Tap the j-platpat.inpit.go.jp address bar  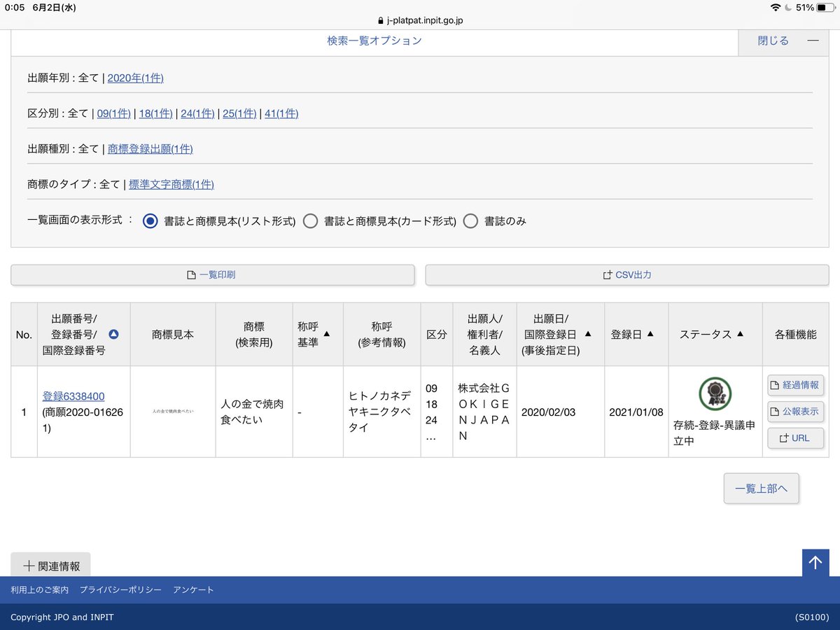click(x=420, y=20)
